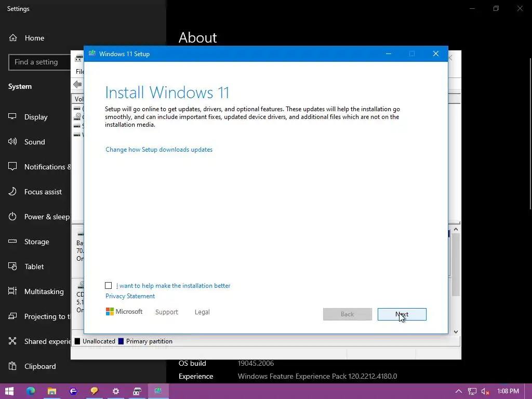Click the Home icon in Settings

pos(13,37)
